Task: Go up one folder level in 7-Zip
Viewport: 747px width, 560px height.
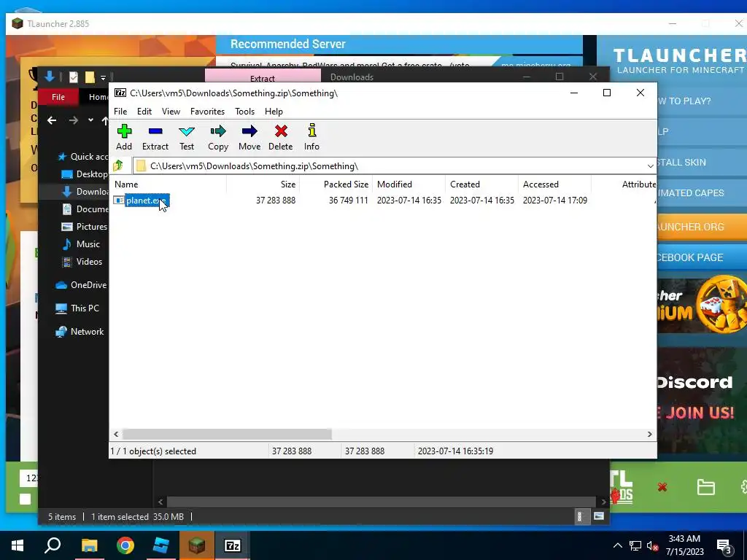Action: 118,166
